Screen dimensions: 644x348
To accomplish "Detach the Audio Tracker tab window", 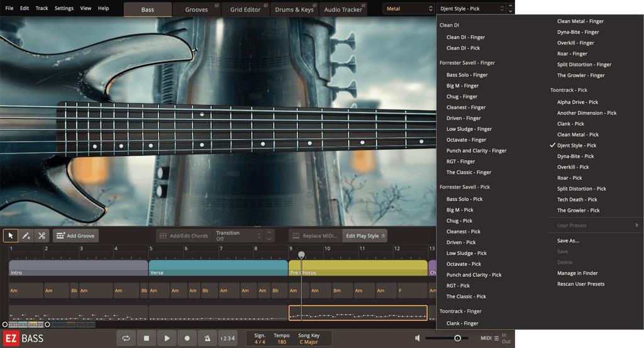I will (364, 5).
